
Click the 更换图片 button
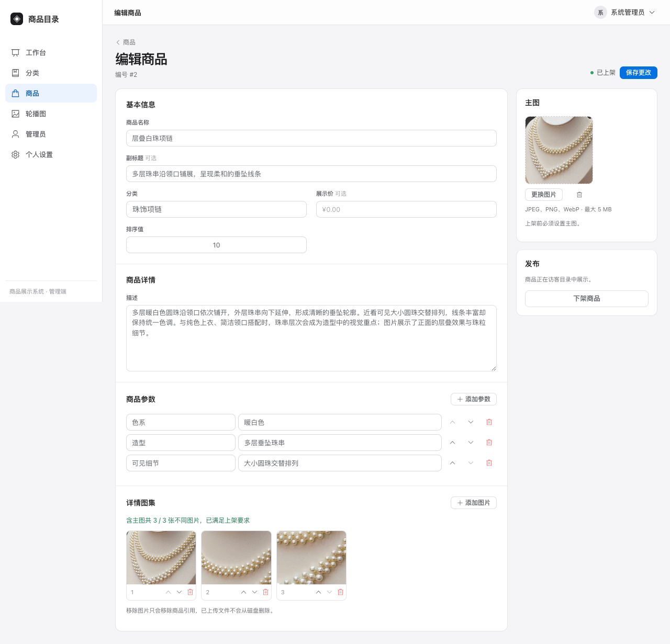click(x=544, y=195)
